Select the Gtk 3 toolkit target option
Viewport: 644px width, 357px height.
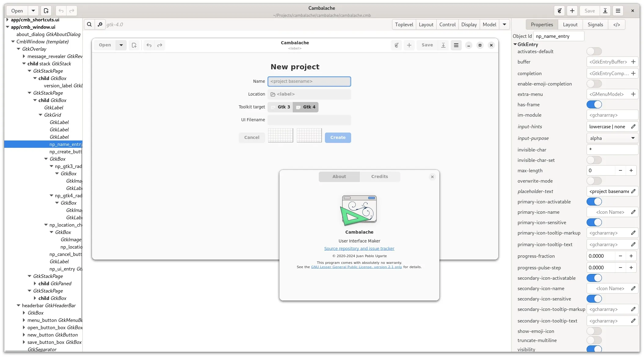(x=280, y=107)
